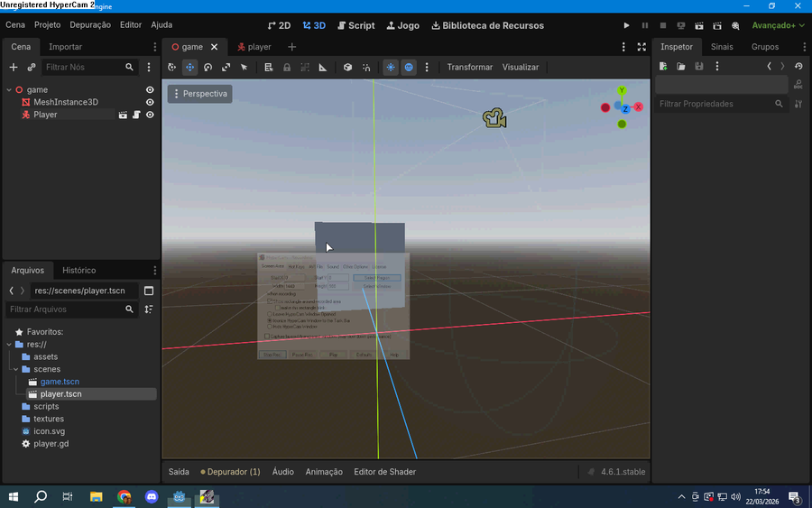Collapse the scenes folder

[16, 369]
